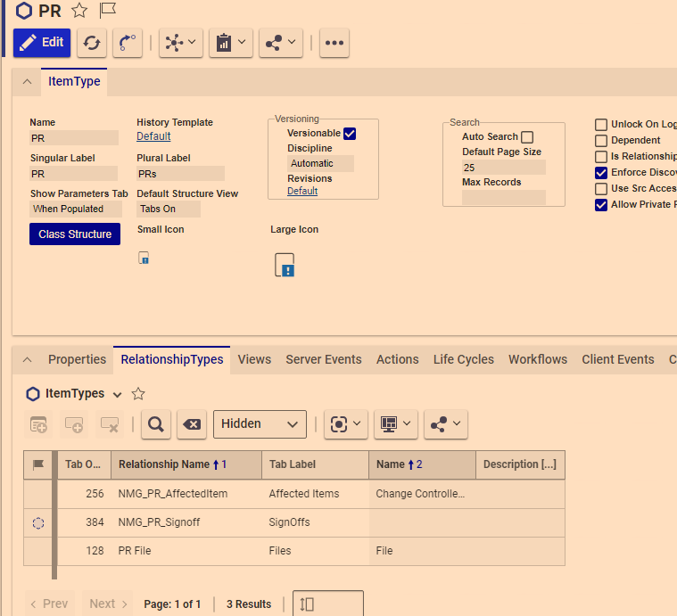Enable the Auto Search checkbox

pyautogui.click(x=527, y=137)
